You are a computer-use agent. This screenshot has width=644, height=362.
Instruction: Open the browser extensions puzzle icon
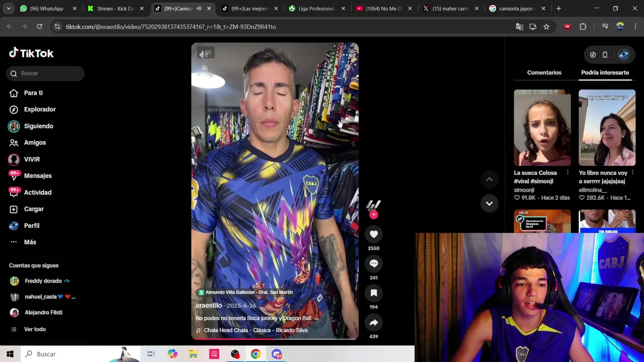(583, 27)
